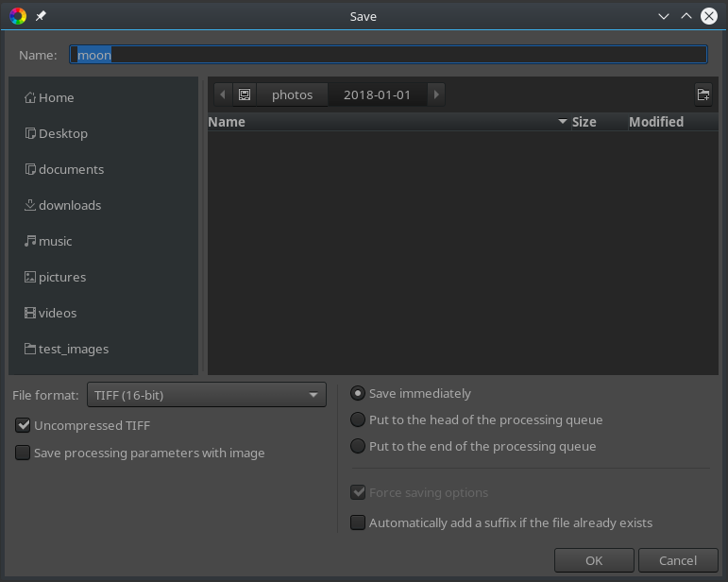The width and height of the screenshot is (728, 582).
Task: Click the RawTherapee app icon in title bar
Action: [x=17, y=16]
